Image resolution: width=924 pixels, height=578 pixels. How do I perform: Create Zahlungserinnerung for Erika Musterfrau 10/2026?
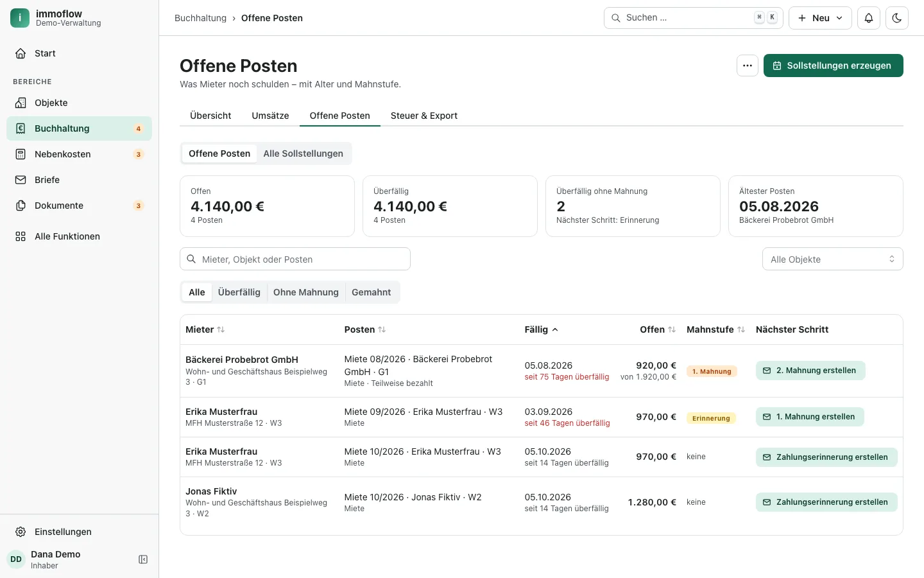(x=826, y=457)
